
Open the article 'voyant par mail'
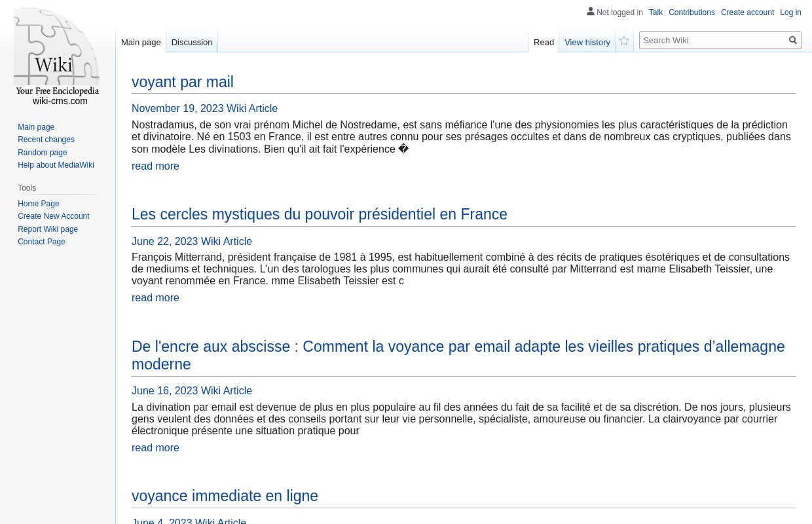point(182,82)
